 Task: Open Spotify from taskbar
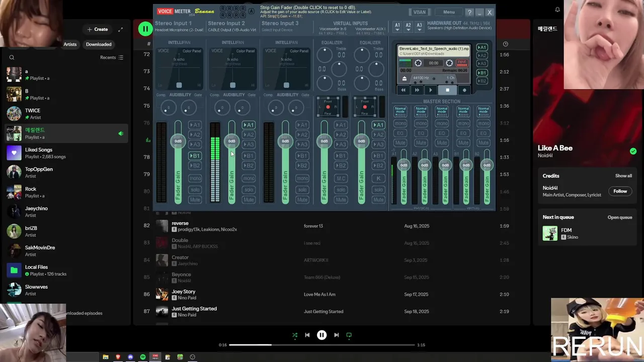click(x=143, y=357)
